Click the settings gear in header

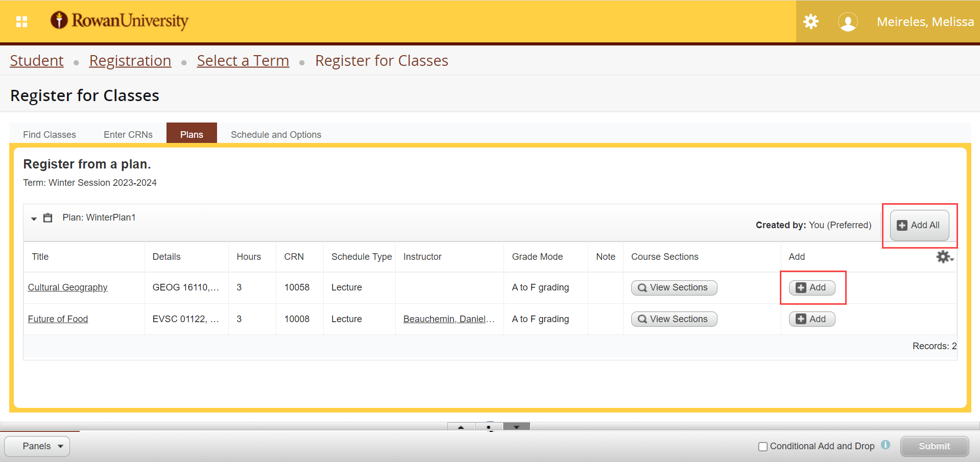pyautogui.click(x=810, y=21)
